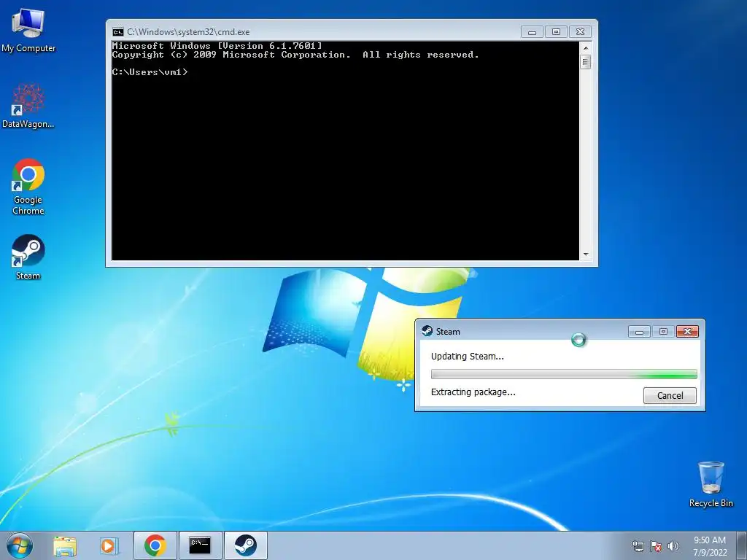The height and width of the screenshot is (560, 747).
Task: Open the network tray icon
Action: [638, 546]
